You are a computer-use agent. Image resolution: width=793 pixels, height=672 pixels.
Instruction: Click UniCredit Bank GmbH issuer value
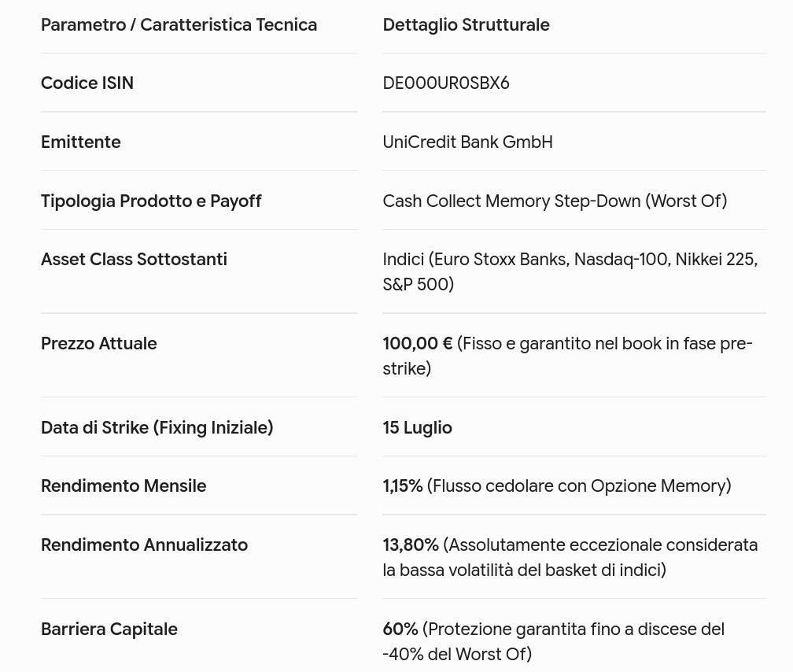[468, 142]
